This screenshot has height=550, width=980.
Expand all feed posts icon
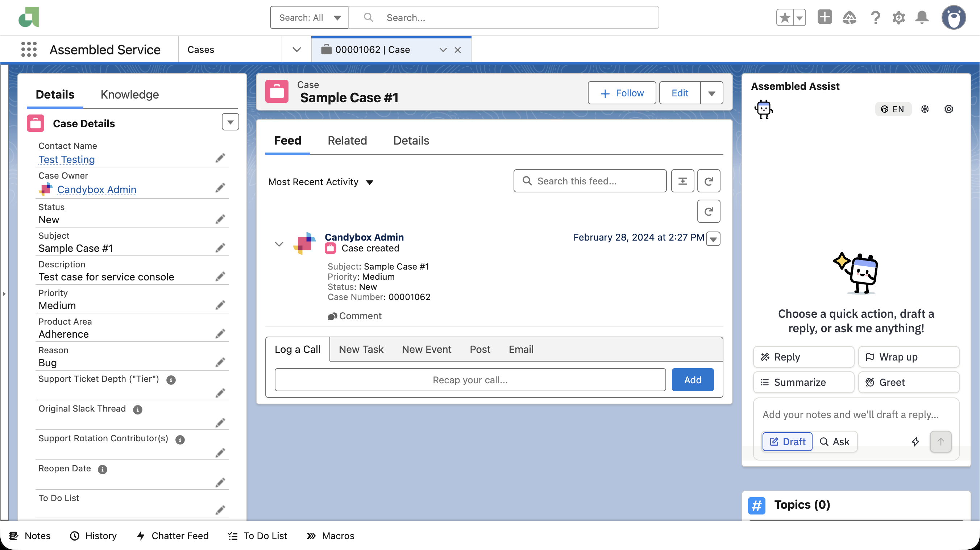tap(682, 181)
